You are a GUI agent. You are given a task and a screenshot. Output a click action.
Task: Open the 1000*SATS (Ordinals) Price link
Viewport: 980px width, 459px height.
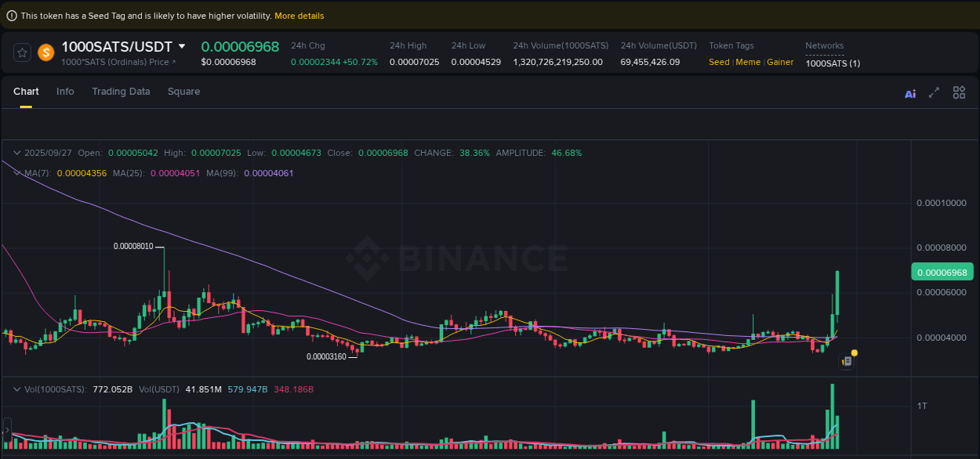[118, 63]
